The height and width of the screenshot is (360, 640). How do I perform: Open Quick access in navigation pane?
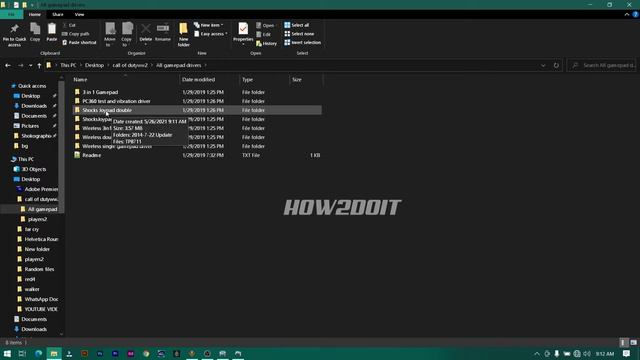tap(32, 86)
